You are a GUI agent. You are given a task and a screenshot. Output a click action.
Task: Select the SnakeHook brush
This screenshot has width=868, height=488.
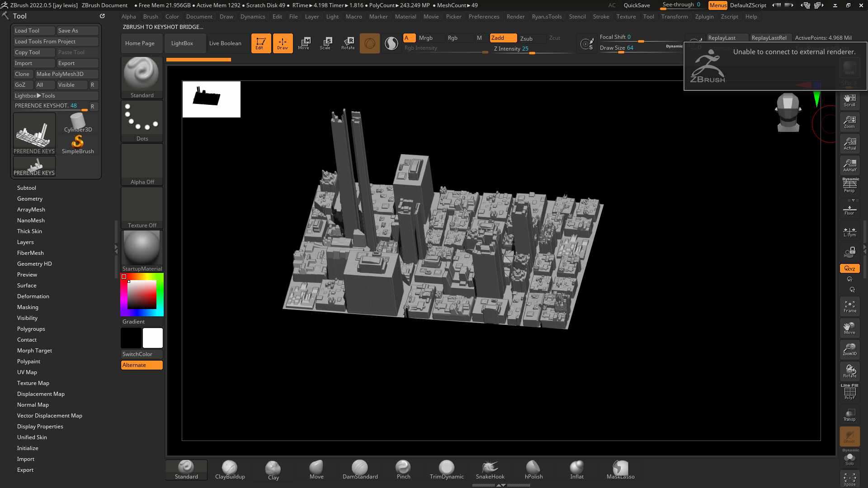tap(490, 470)
